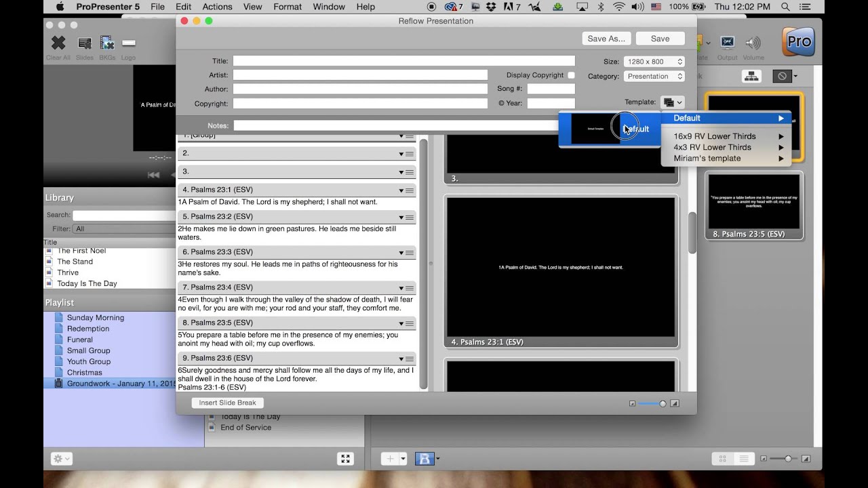Select Today Is The Day library item
Viewport: 868px width, 488px height.
[x=87, y=283]
